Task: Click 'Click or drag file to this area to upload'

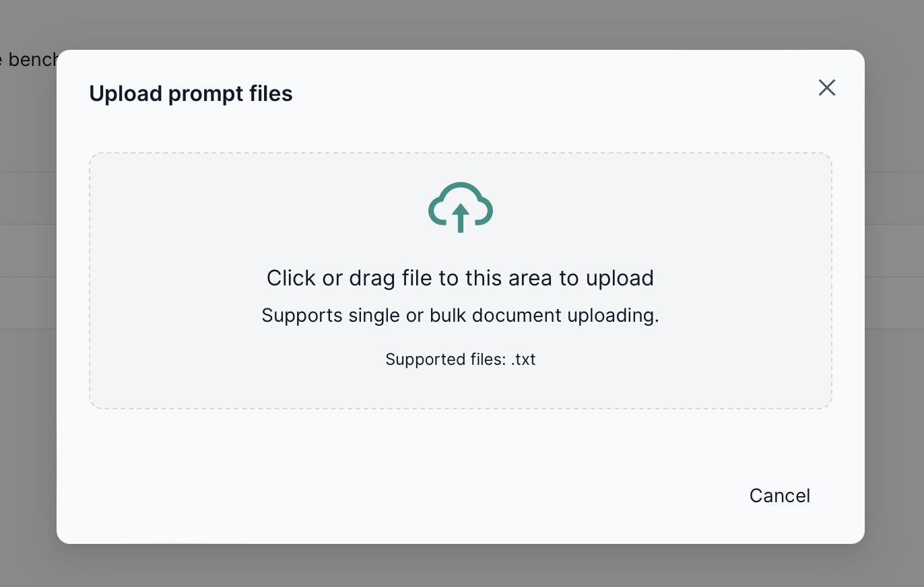Action: pos(460,277)
